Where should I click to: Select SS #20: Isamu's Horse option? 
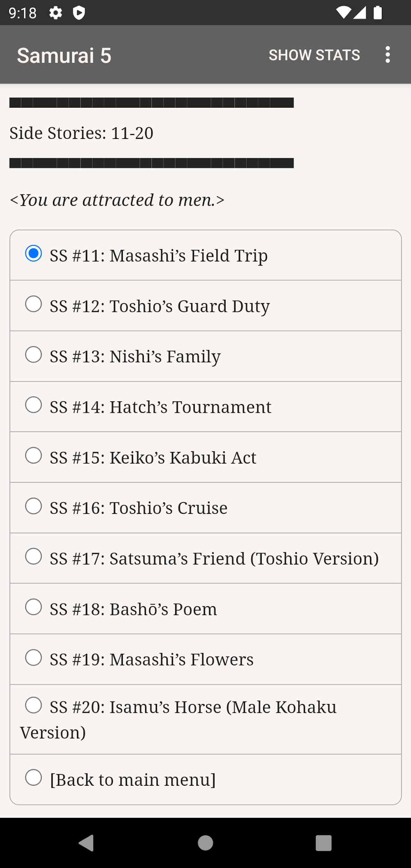(x=205, y=720)
